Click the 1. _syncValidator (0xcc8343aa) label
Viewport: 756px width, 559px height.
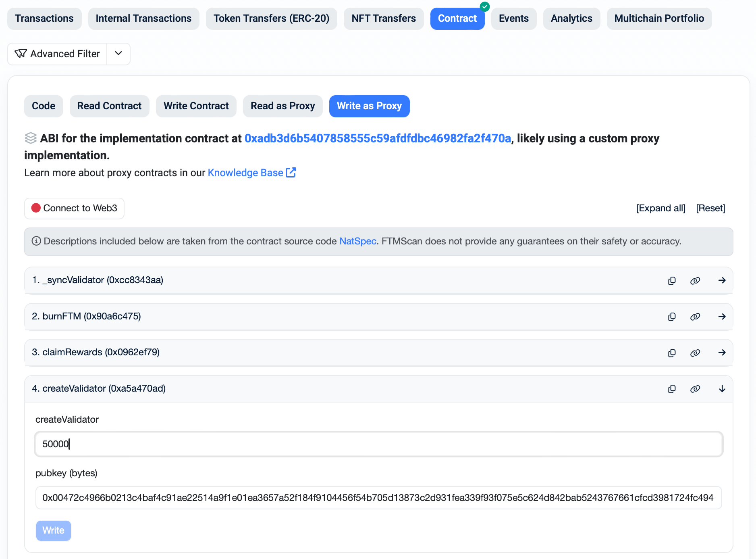point(98,280)
